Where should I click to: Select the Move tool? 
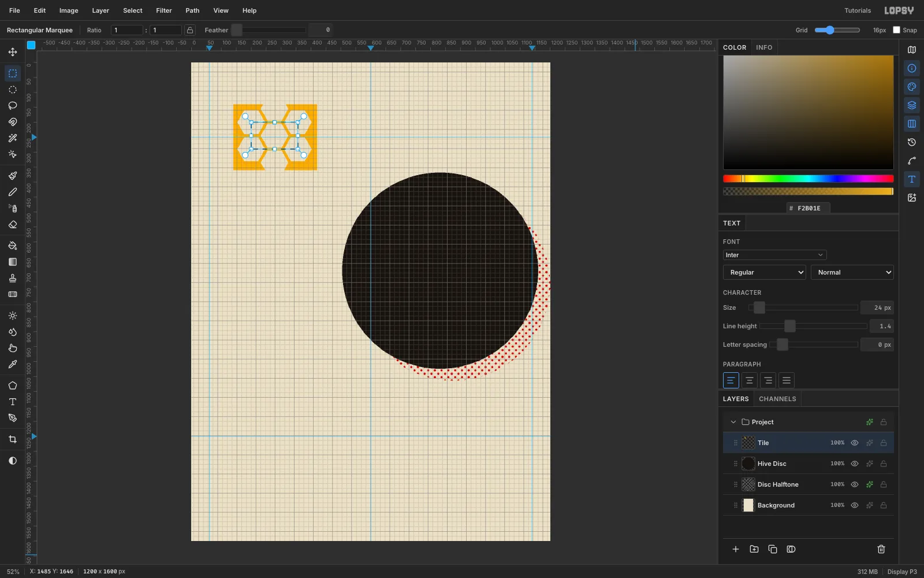[13, 52]
